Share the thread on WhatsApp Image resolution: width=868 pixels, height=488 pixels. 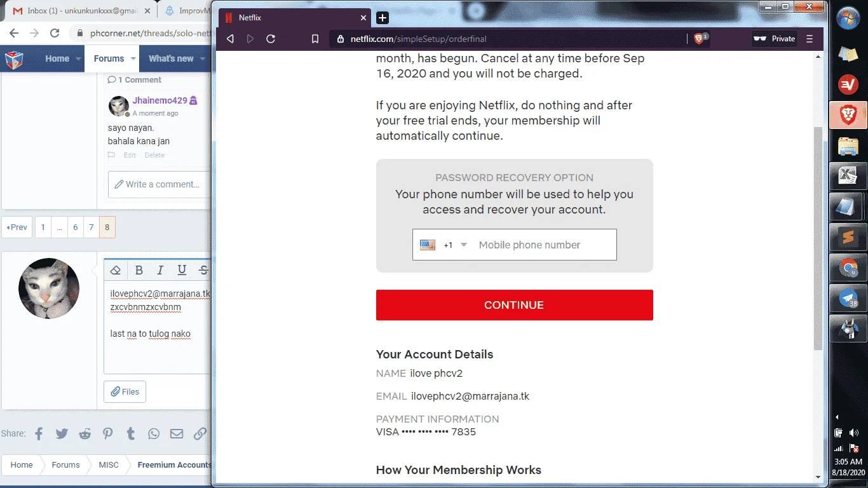click(154, 434)
